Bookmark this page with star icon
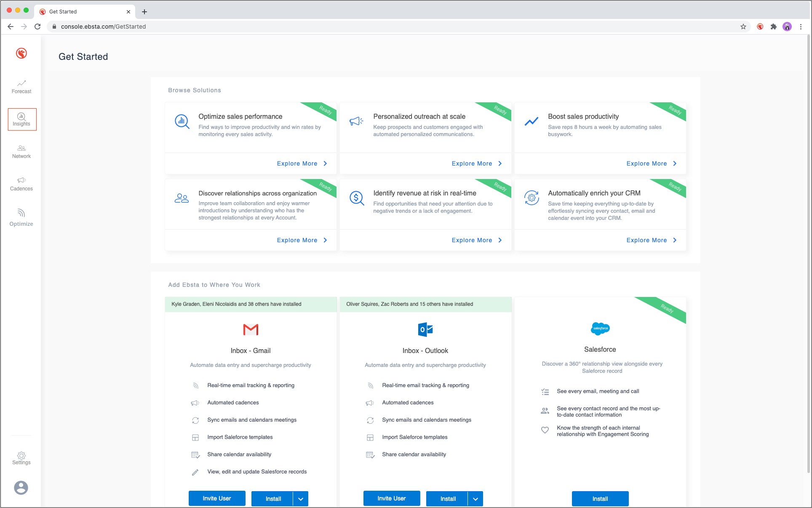Viewport: 812px width, 508px height. pos(743,27)
